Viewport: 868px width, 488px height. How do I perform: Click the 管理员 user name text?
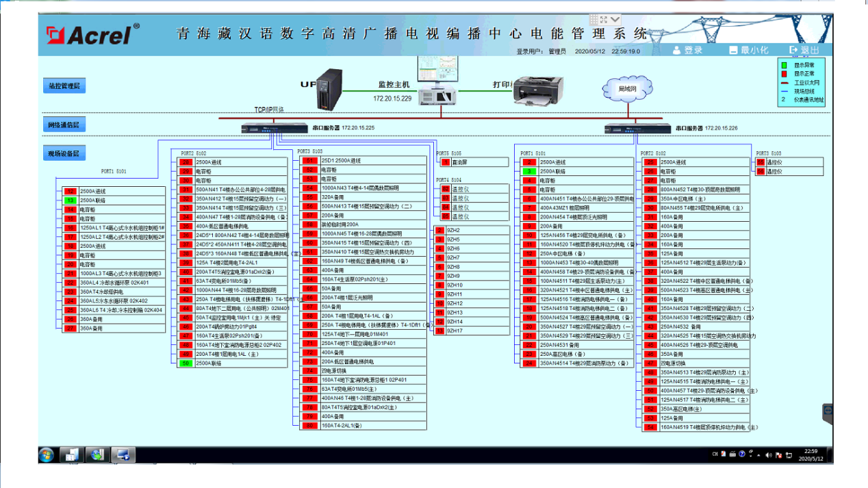pos(558,51)
